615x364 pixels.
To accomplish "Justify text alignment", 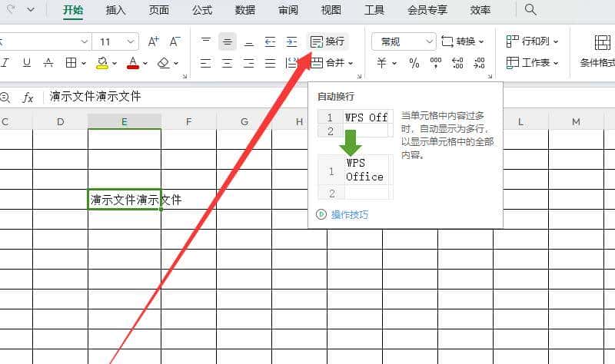I will click(x=271, y=63).
